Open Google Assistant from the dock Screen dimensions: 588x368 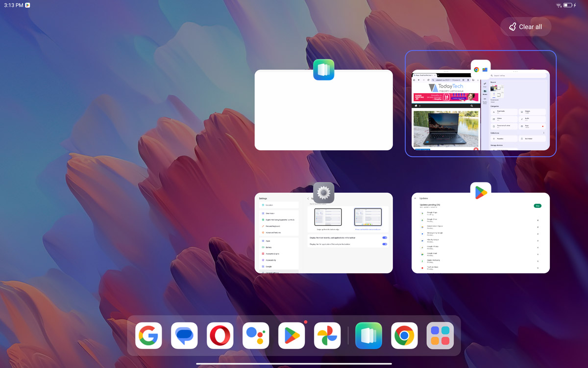click(x=256, y=336)
